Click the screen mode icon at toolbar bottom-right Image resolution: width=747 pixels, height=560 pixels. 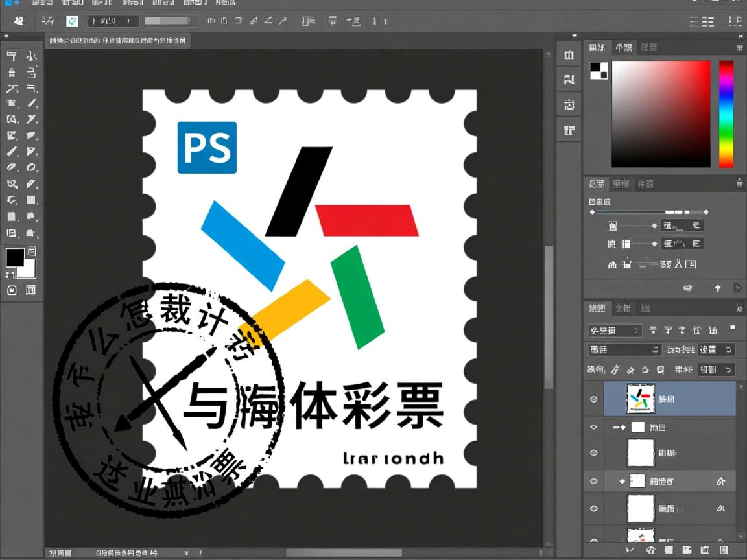pyautogui.click(x=30, y=290)
